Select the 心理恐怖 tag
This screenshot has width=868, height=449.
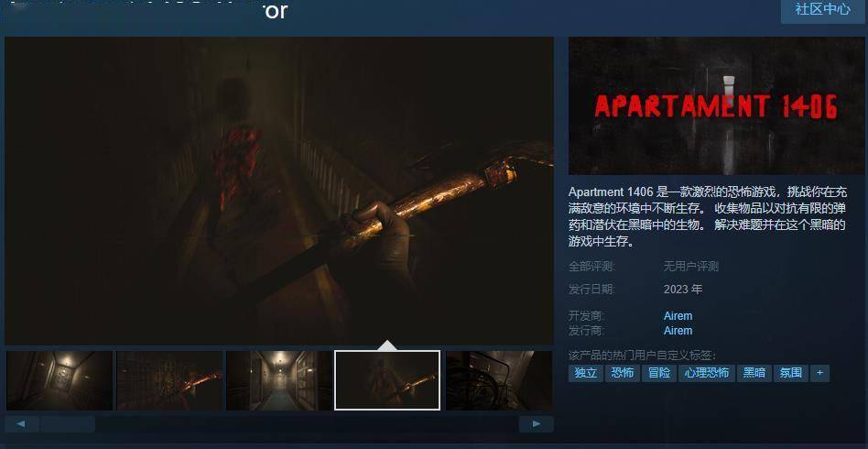point(706,373)
